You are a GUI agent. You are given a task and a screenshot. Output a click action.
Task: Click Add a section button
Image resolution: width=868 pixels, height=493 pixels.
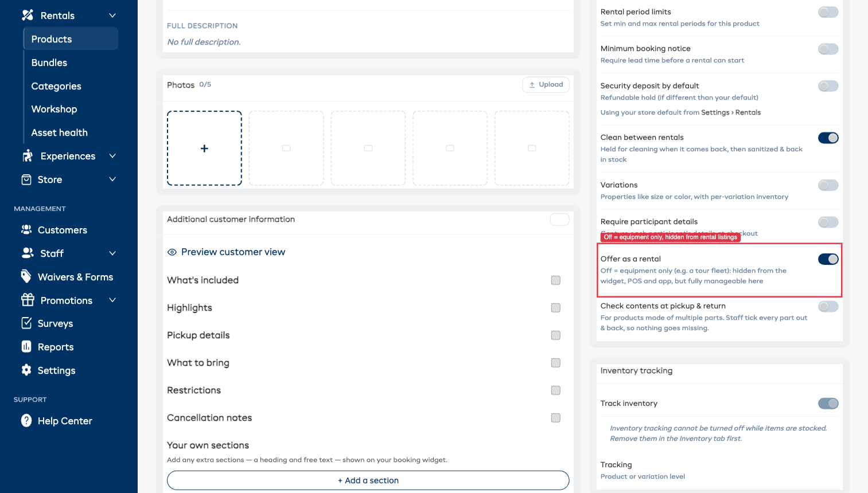coord(368,480)
